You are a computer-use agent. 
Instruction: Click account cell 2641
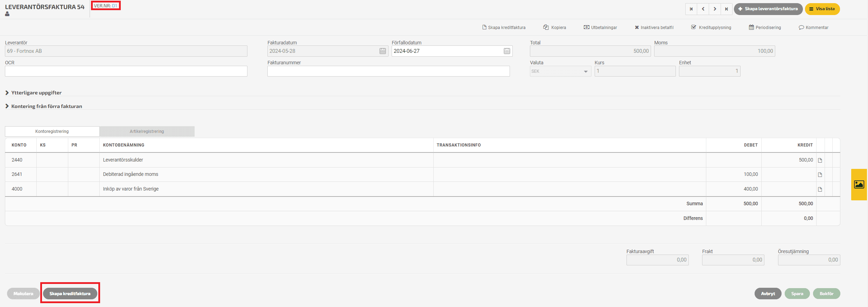pyautogui.click(x=21, y=174)
